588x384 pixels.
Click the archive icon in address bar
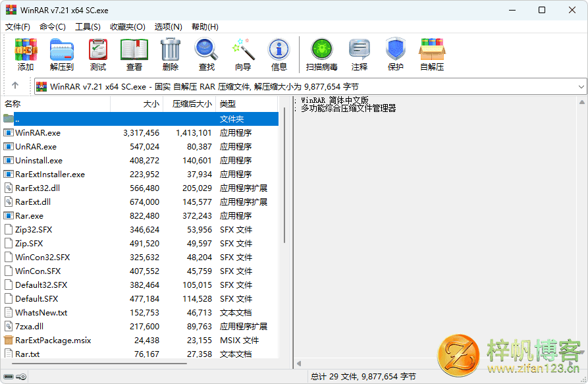click(x=41, y=87)
